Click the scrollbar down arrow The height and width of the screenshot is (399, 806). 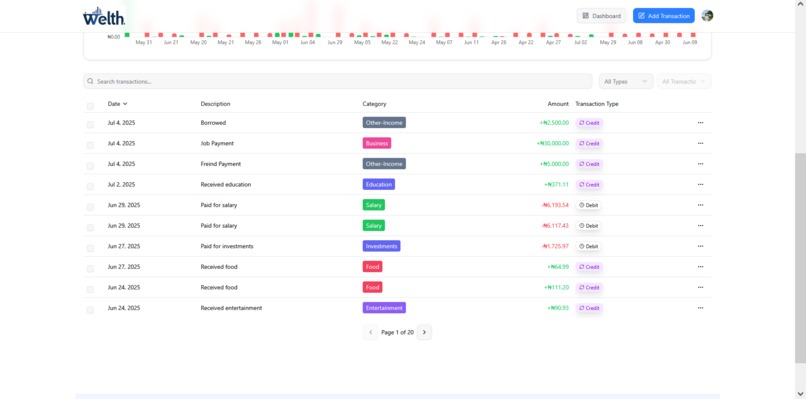point(800,394)
